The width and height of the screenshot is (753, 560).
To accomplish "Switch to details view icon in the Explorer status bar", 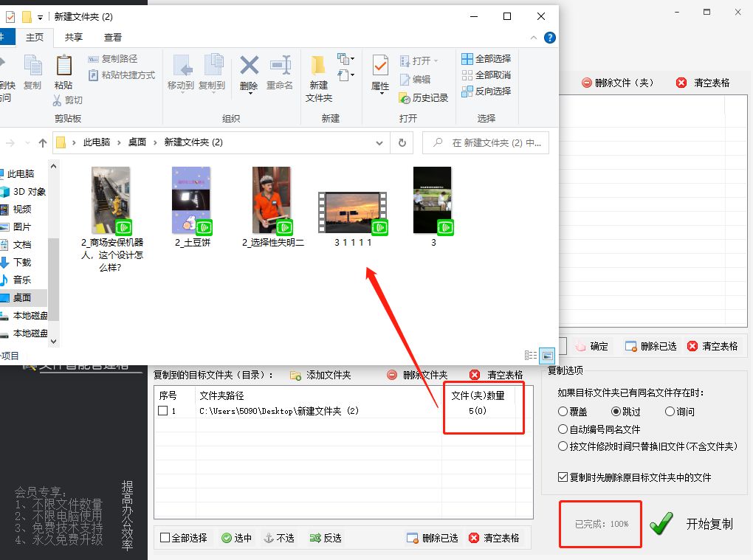I will pos(531,355).
